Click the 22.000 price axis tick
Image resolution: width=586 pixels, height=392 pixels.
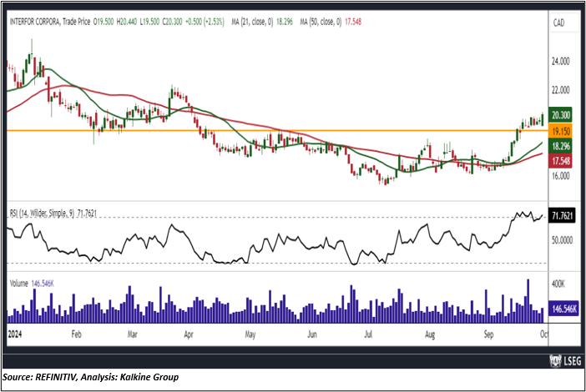point(561,90)
